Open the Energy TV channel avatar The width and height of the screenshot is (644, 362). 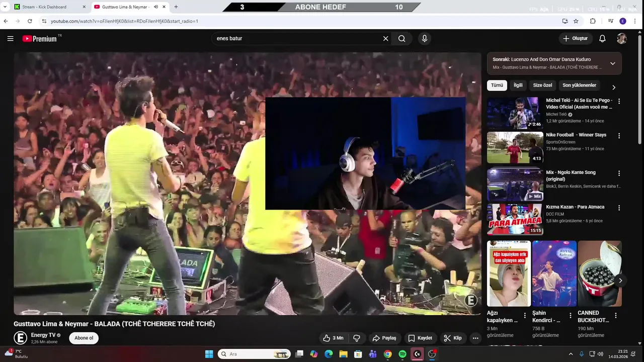(20, 338)
